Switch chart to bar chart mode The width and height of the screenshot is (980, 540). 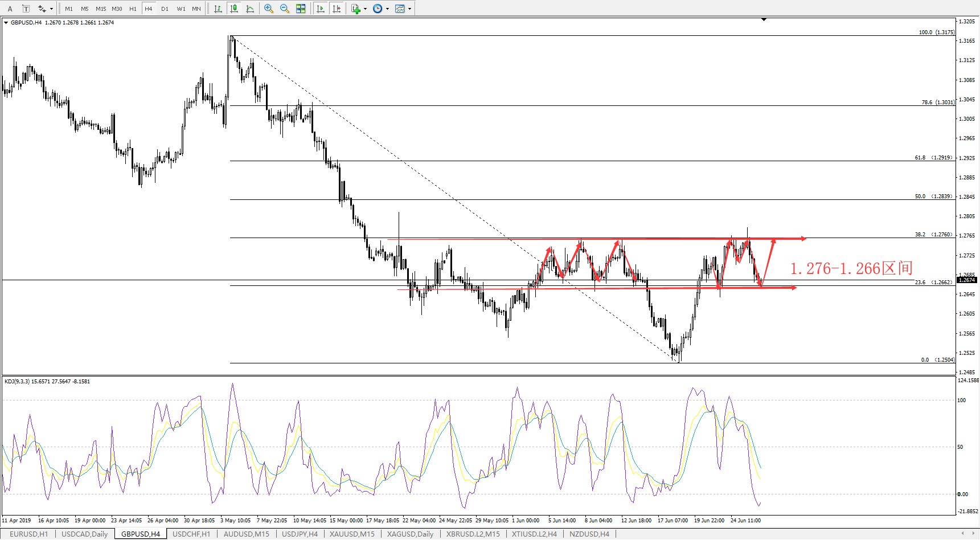[x=218, y=9]
